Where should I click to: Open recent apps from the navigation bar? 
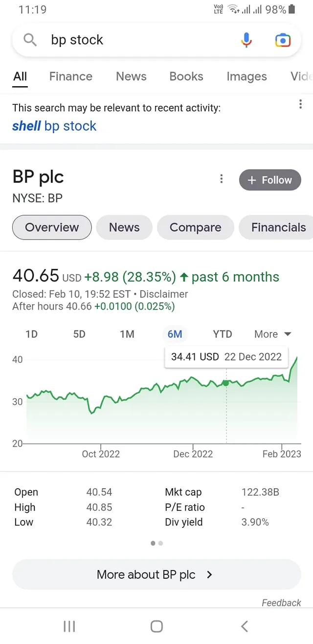tap(69, 625)
